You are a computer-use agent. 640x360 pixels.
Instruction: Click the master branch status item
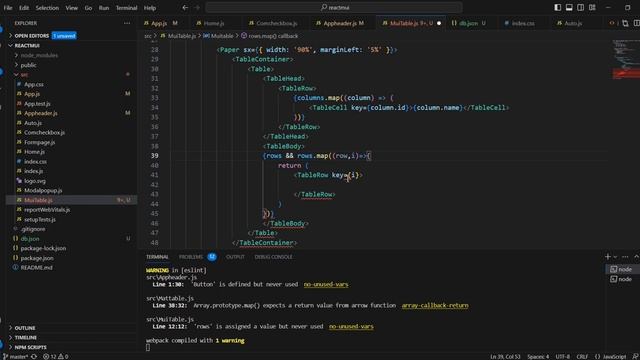[16, 357]
